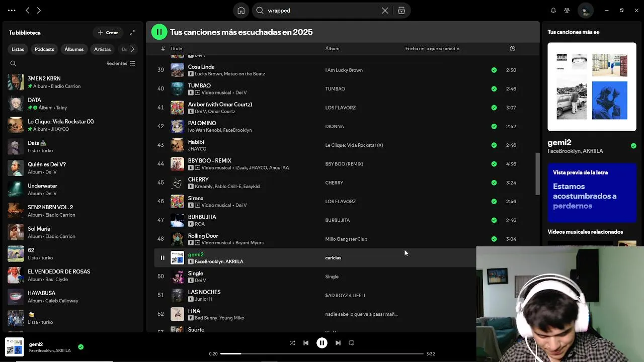644x362 pixels.
Task: Toggle saved checkmark for BBY BOO - REMIX
Action: tap(494, 164)
